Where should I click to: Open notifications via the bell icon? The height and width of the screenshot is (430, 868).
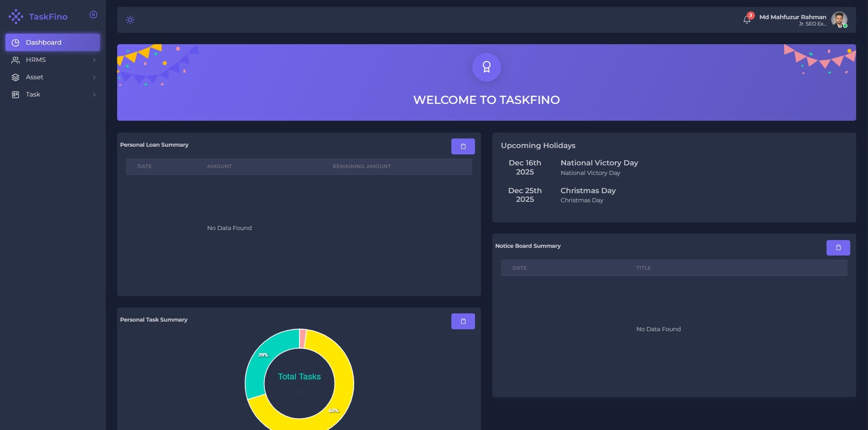click(747, 19)
